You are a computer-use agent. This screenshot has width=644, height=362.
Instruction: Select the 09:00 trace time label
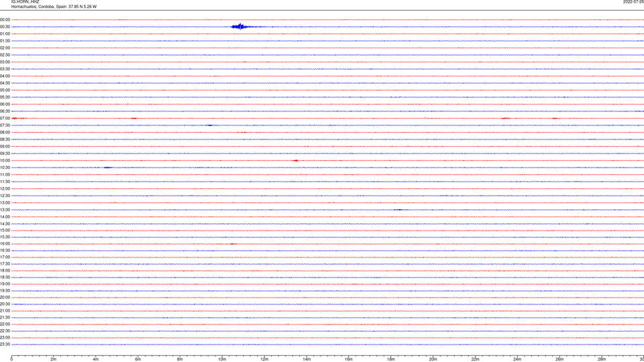(x=5, y=147)
